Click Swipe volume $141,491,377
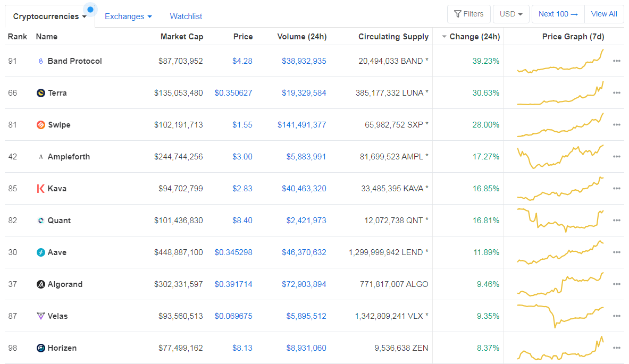Viewport: 629px width, 364px height. tap(301, 125)
